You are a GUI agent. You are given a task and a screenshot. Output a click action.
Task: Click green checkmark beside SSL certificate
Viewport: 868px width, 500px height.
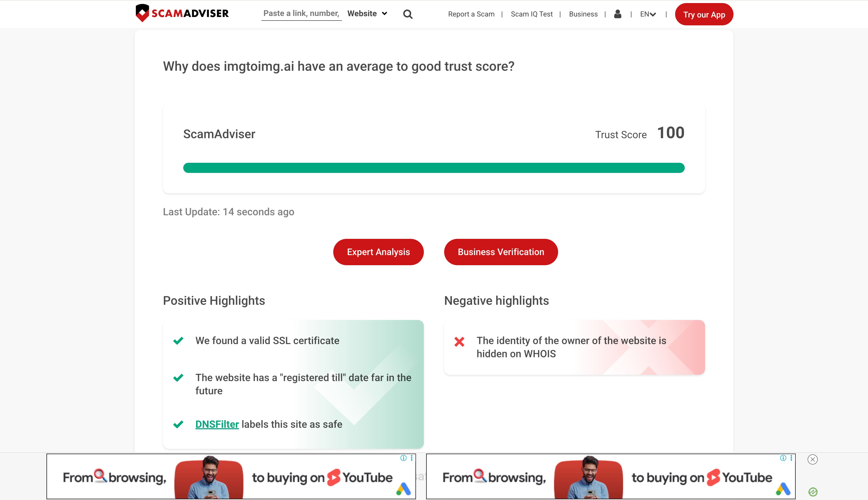pyautogui.click(x=178, y=341)
